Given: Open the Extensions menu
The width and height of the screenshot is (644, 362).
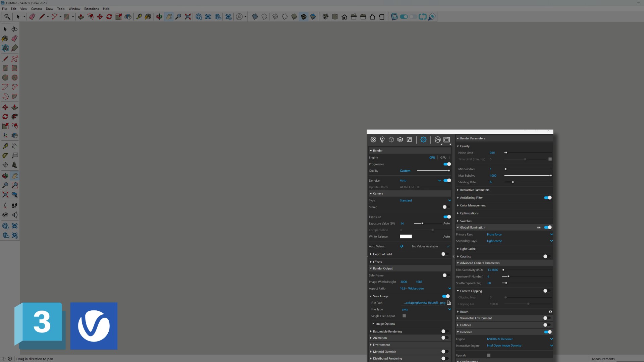Looking at the screenshot, I should click(91, 9).
